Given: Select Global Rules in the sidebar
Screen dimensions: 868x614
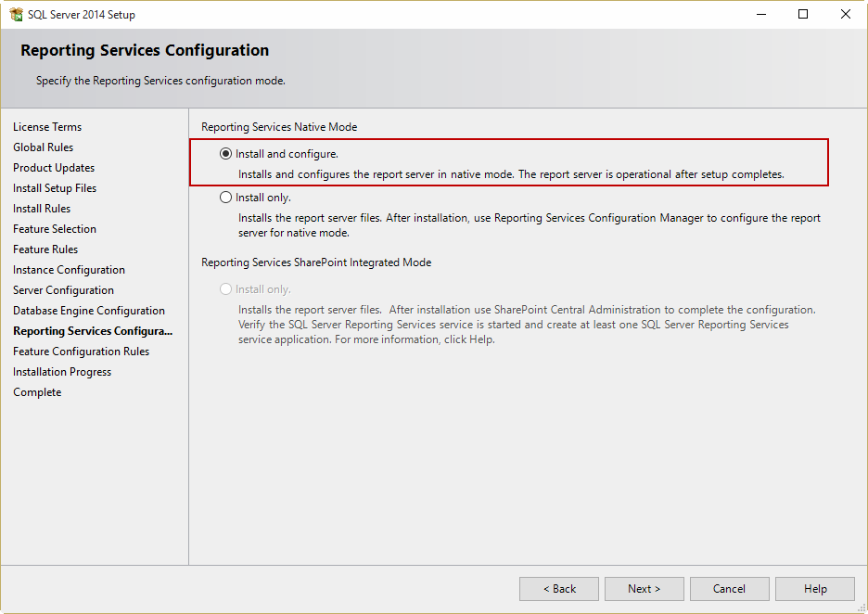Looking at the screenshot, I should point(43,147).
